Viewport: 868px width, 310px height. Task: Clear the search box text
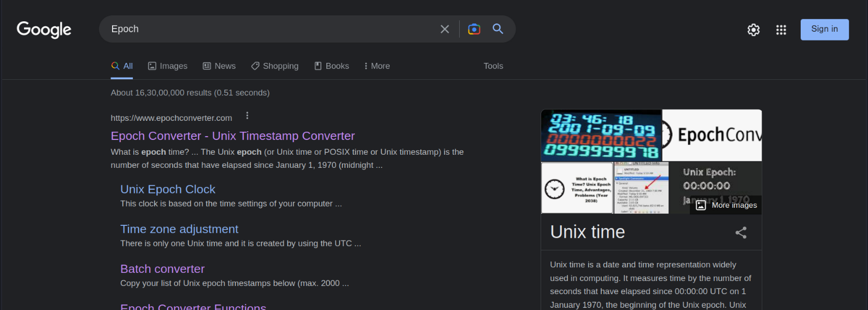[x=444, y=29]
